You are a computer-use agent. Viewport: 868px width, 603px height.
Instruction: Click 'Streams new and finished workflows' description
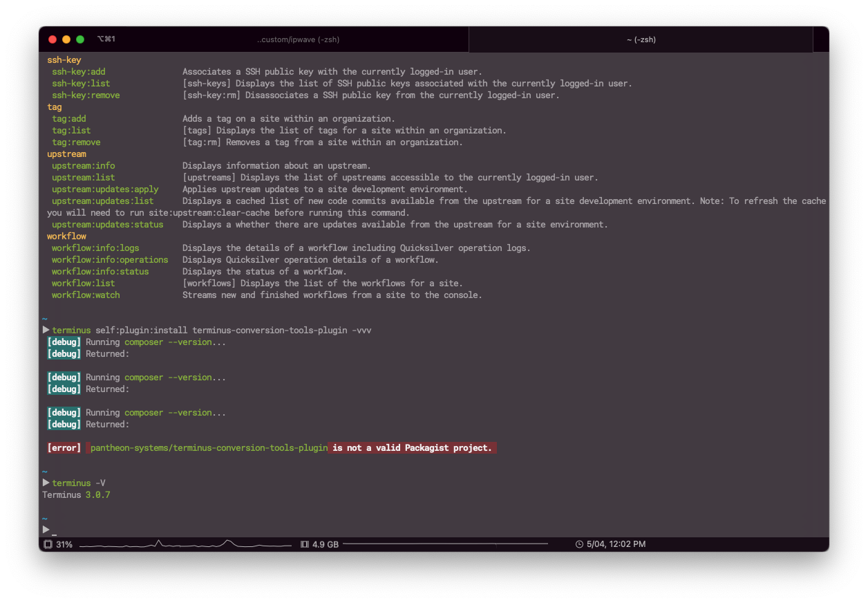pyautogui.click(x=332, y=295)
